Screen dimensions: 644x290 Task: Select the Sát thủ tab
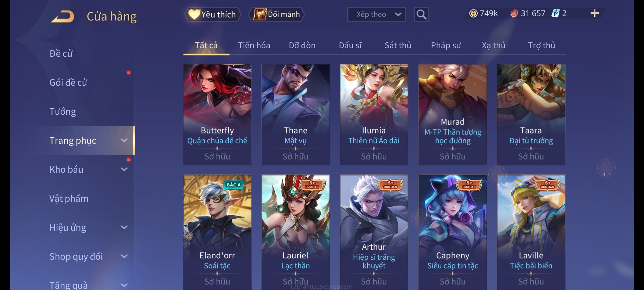(x=398, y=45)
